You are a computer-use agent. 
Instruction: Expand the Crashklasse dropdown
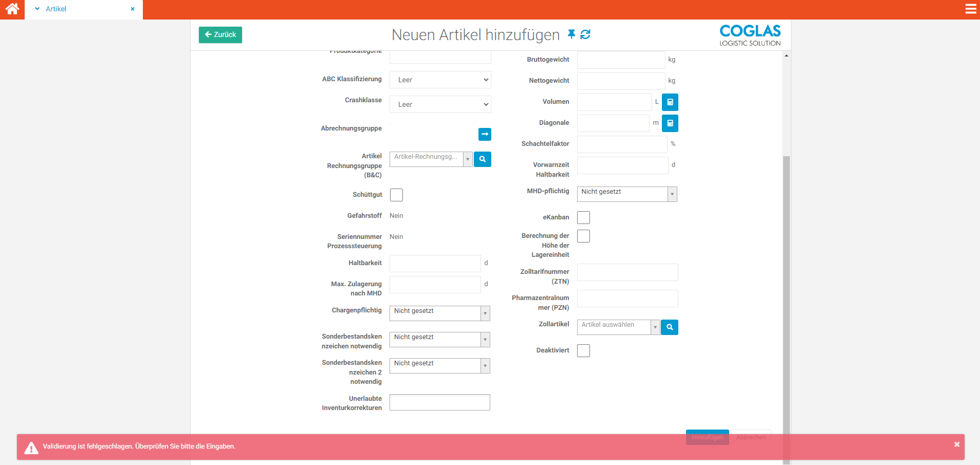tap(440, 105)
